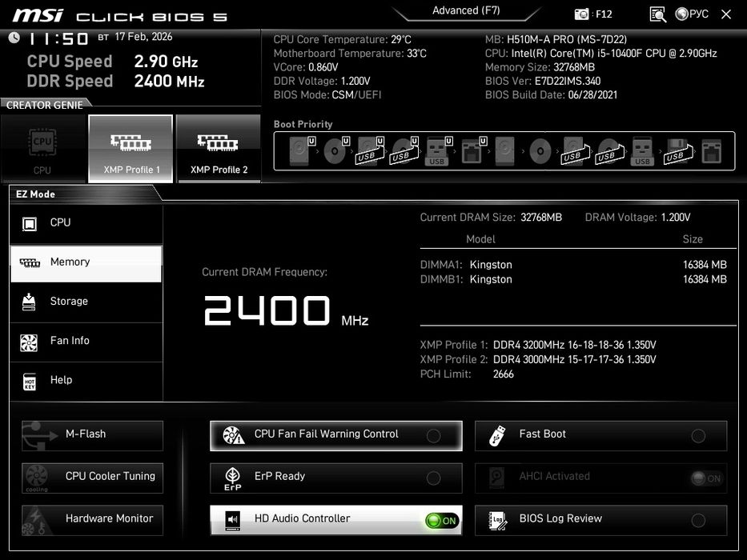Select the UEFI CD/DVD boot device

click(x=336, y=150)
